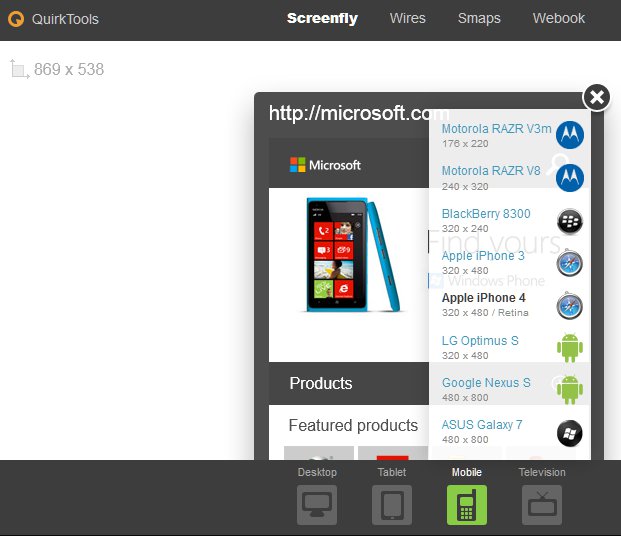Open the Desktop monitor icon button
Viewport: 621px width, 536px height.
tap(317, 505)
